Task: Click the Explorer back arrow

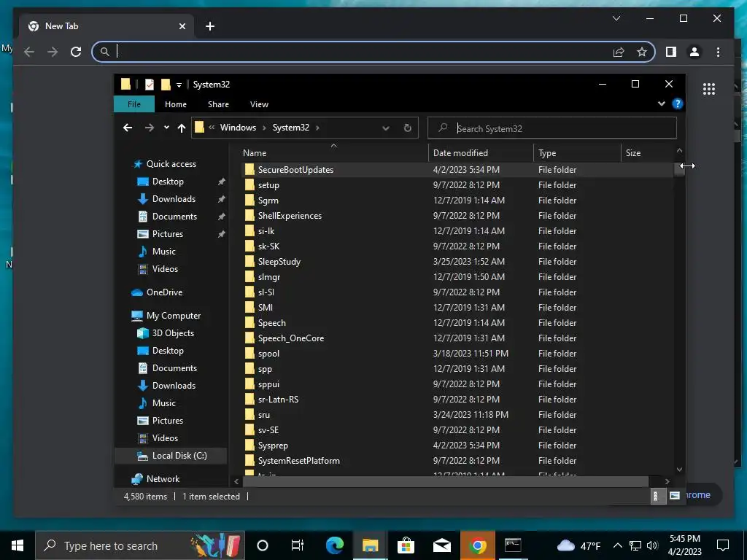Action: click(128, 128)
